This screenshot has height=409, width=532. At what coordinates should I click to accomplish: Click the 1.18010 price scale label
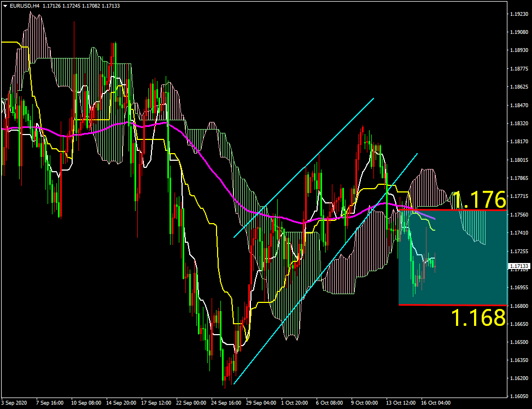(x=519, y=160)
